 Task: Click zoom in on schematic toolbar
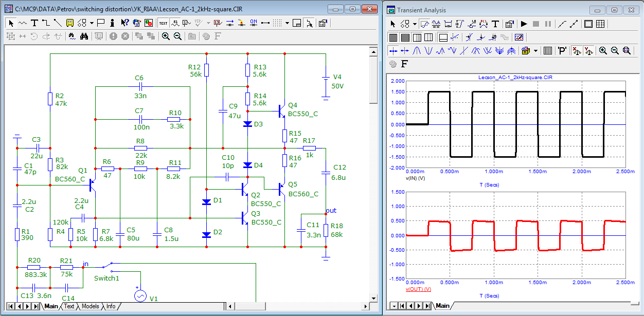[x=166, y=36]
